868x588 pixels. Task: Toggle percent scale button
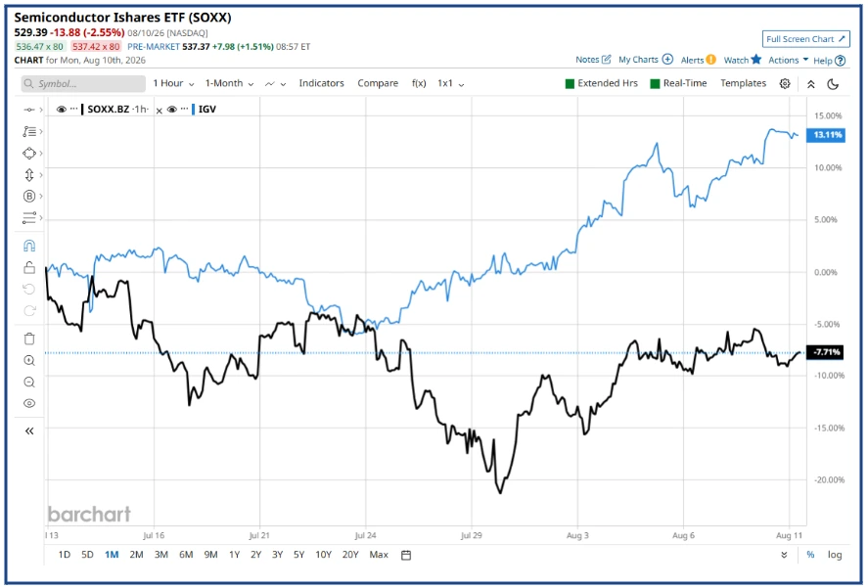[x=810, y=555]
